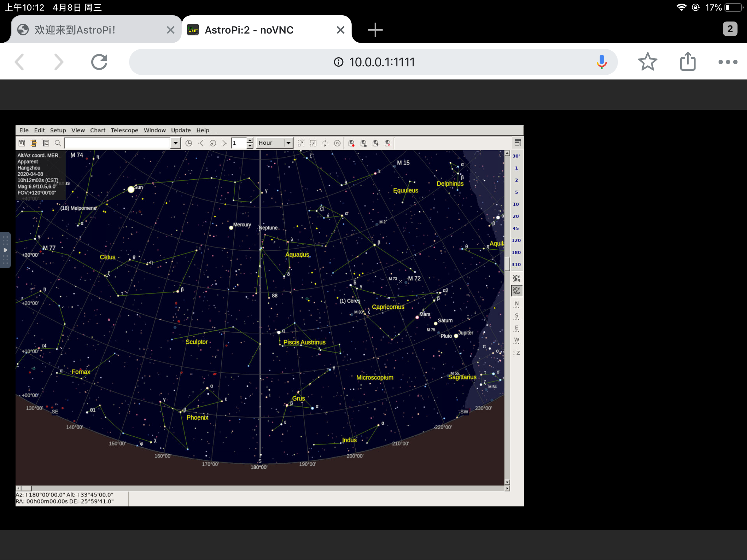747x560 pixels.
Task: Set field of view to 180 degrees
Action: point(516,252)
